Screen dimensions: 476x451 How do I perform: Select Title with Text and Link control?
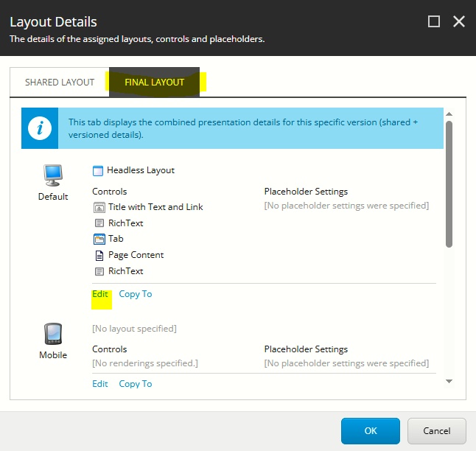tap(155, 207)
